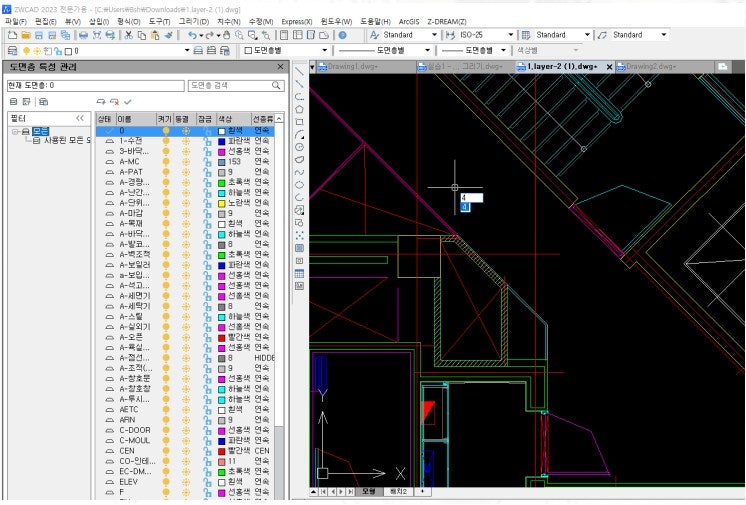Click the New Layer icon in layer panel
The image size is (746, 505).
(100, 102)
